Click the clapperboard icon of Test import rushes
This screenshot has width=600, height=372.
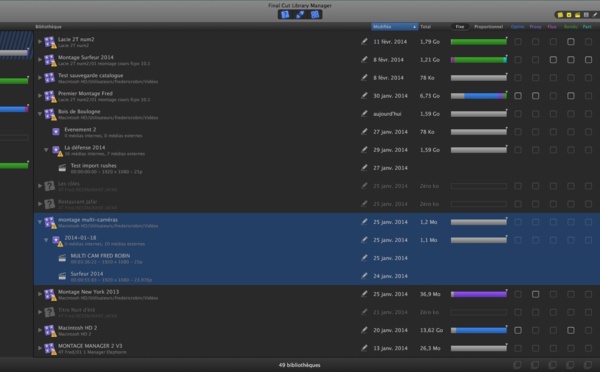coord(62,168)
